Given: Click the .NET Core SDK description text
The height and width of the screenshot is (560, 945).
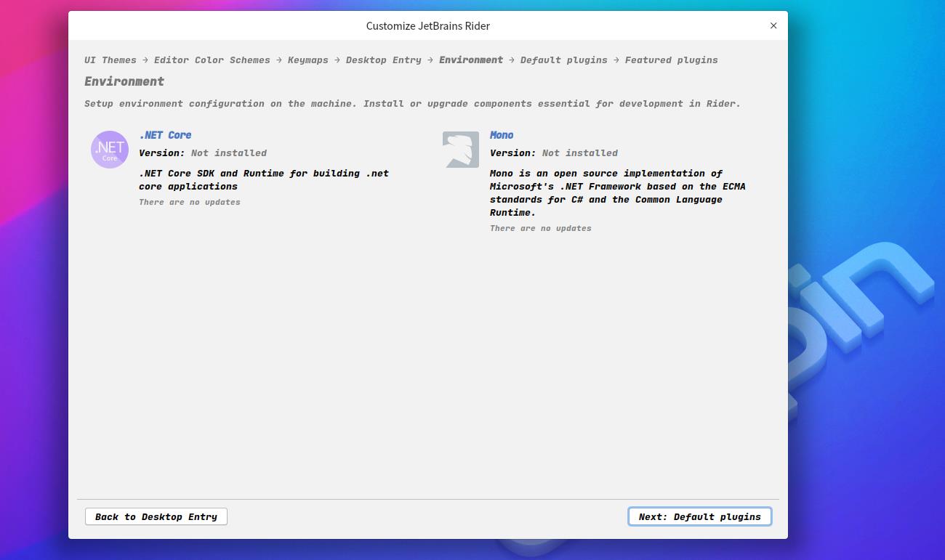Looking at the screenshot, I should (264, 179).
